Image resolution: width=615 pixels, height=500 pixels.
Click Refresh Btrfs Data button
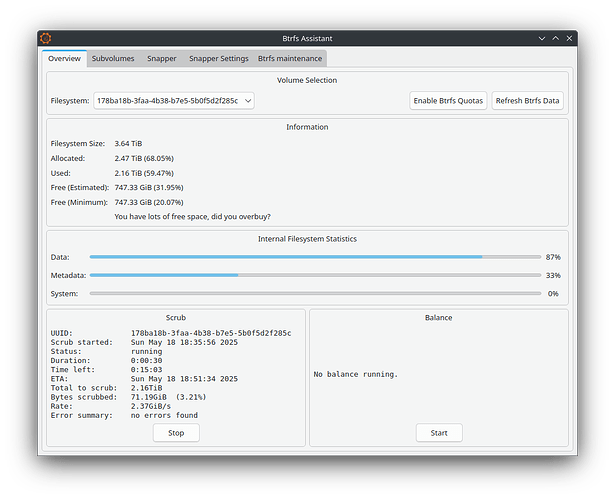[x=527, y=101]
